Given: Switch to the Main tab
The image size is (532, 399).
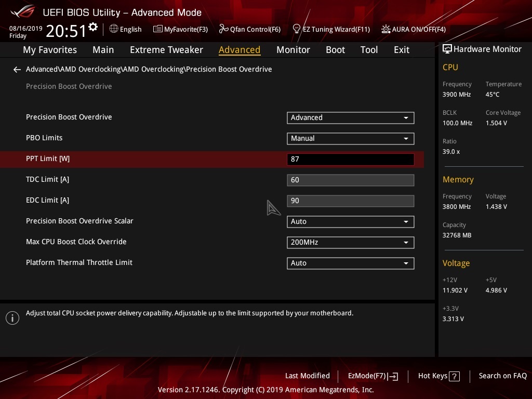Looking at the screenshot, I should 103,50.
